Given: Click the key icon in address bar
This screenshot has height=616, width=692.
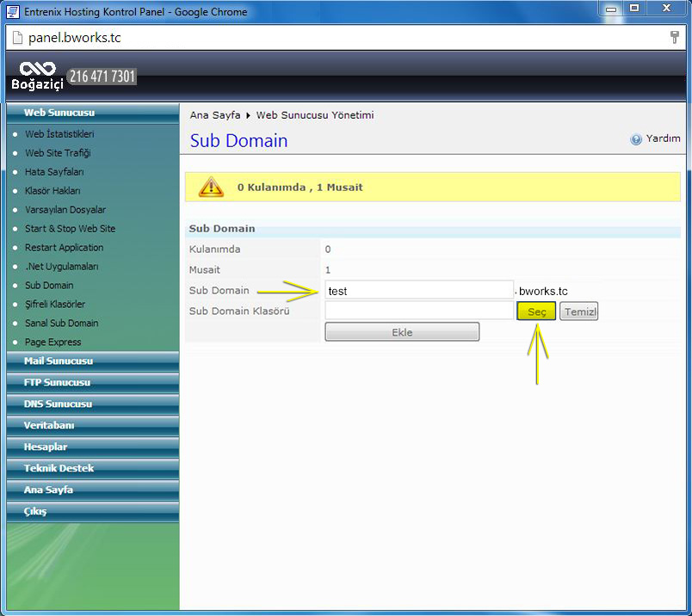Looking at the screenshot, I should click(x=674, y=38).
